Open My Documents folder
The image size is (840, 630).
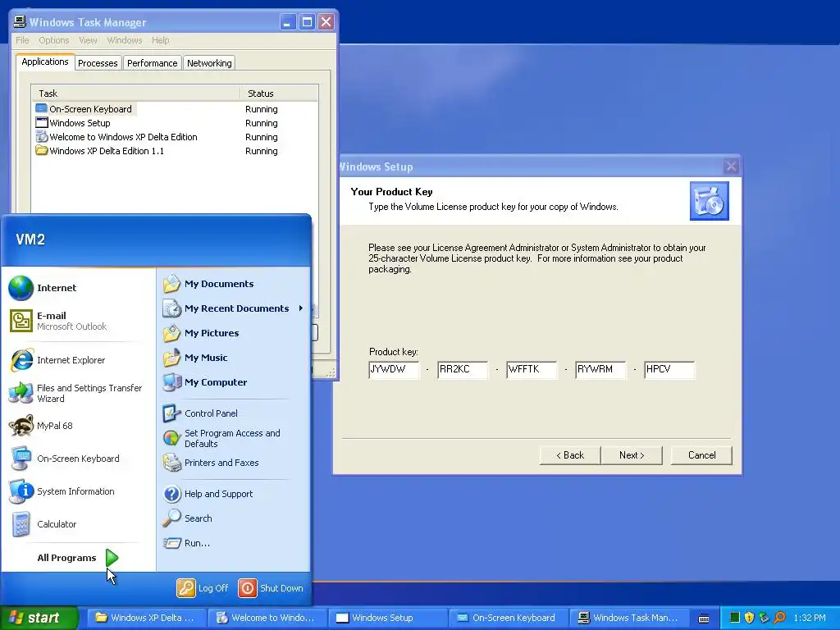(x=208, y=284)
